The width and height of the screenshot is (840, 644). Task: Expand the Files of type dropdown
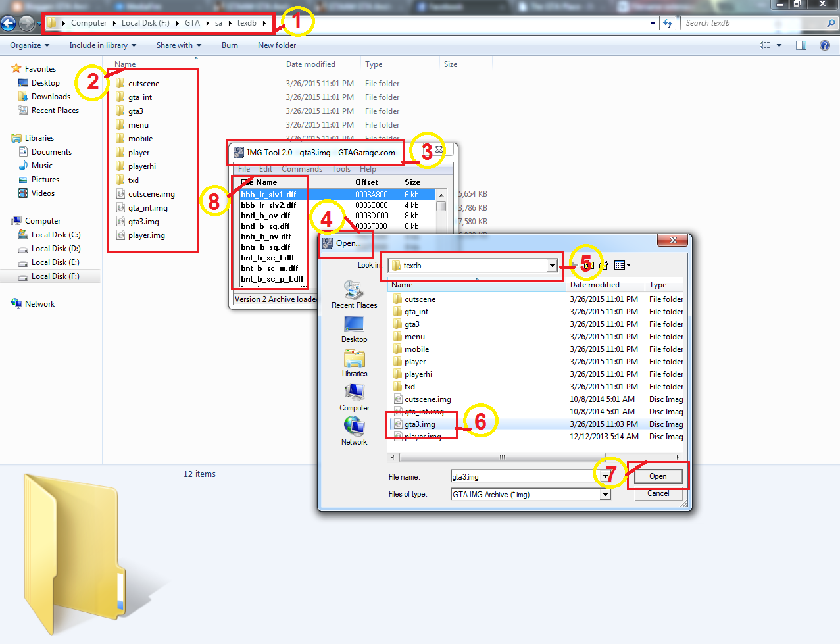[605, 495]
